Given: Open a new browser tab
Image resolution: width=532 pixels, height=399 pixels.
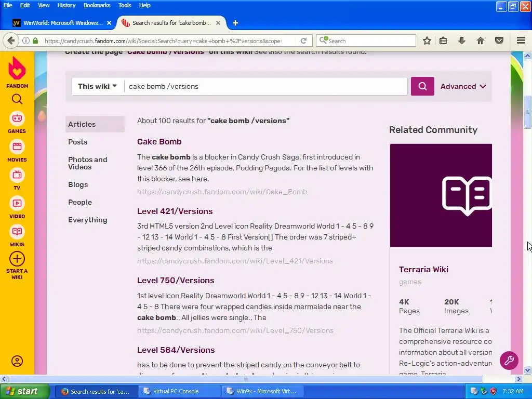Looking at the screenshot, I should pyautogui.click(x=235, y=23).
